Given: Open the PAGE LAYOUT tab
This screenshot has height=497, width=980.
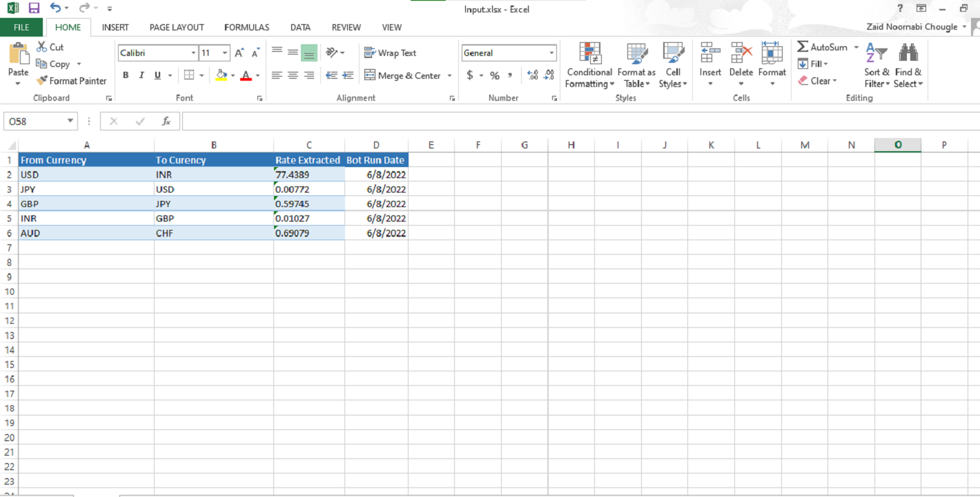Looking at the screenshot, I should 177,28.
